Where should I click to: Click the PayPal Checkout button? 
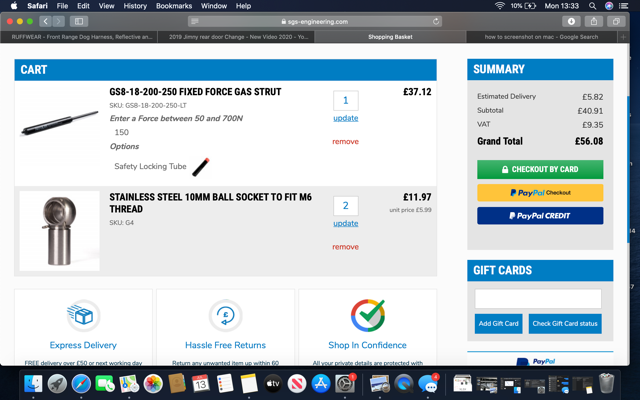click(x=540, y=192)
